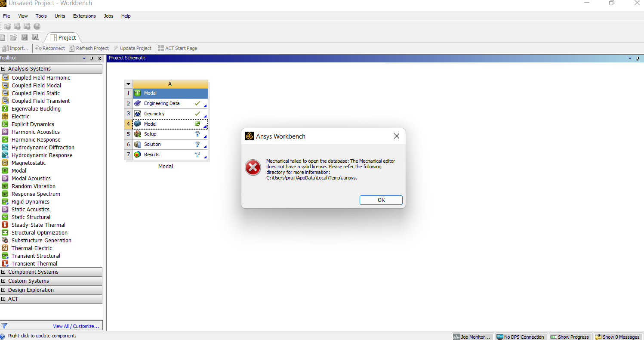This screenshot has width=644, height=340.
Task: Open the Units menu
Action: [x=60, y=16]
